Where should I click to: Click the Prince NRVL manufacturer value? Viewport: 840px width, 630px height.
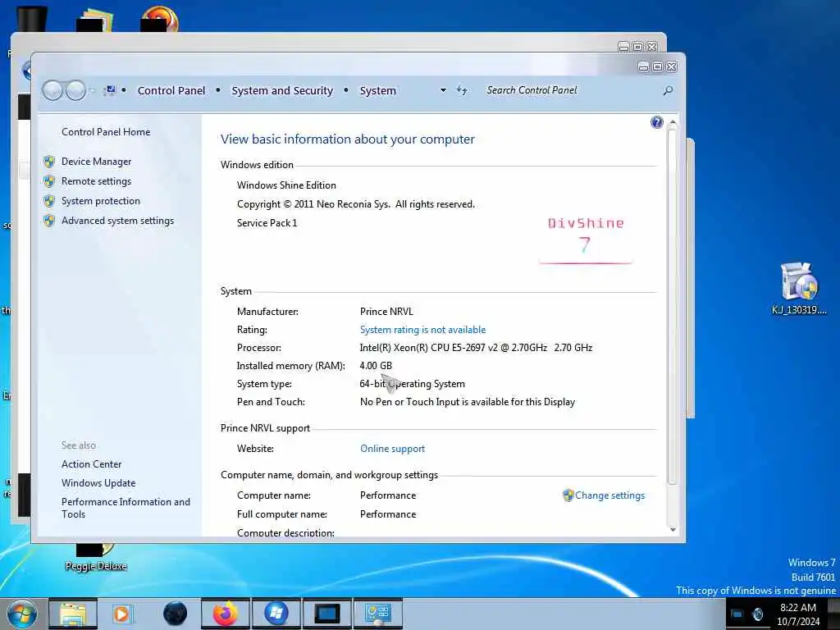click(386, 311)
